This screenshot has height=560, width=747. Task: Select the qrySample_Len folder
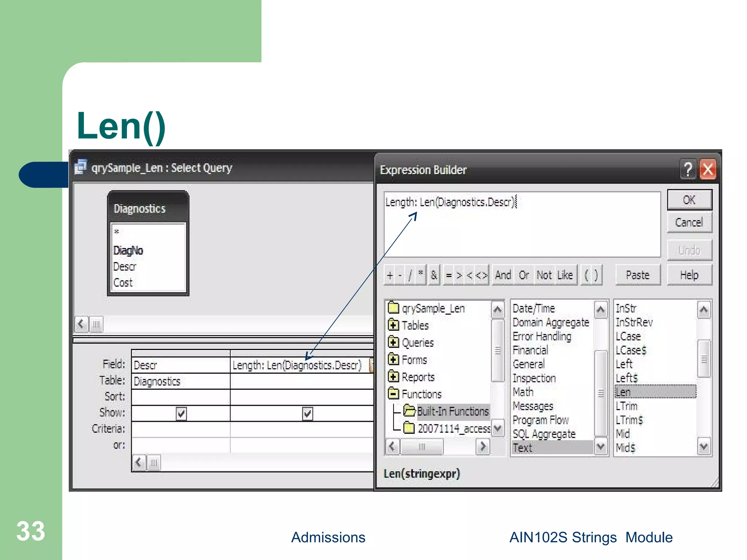433,308
